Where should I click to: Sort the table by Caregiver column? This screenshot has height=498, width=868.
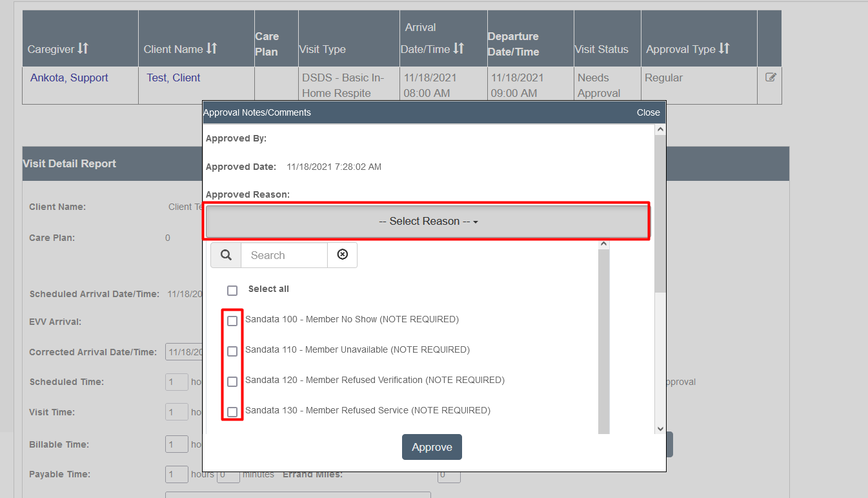pyautogui.click(x=84, y=49)
